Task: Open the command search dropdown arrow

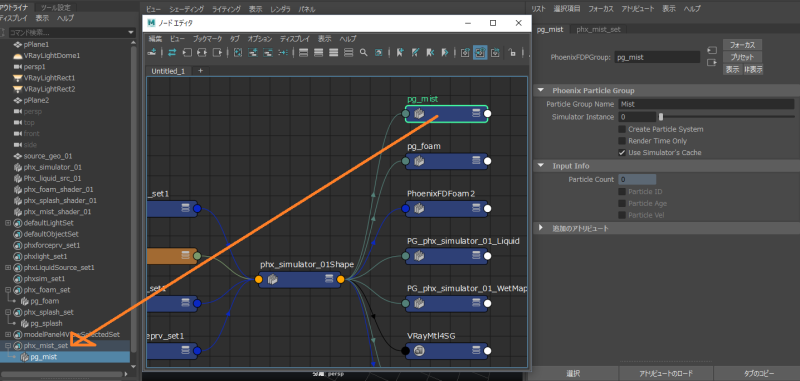Action: (x=131, y=33)
